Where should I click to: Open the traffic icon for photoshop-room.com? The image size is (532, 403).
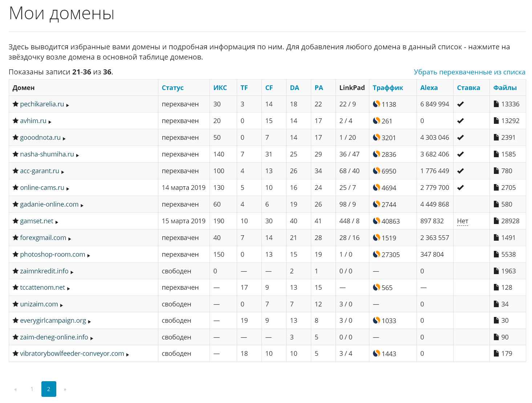tap(377, 255)
